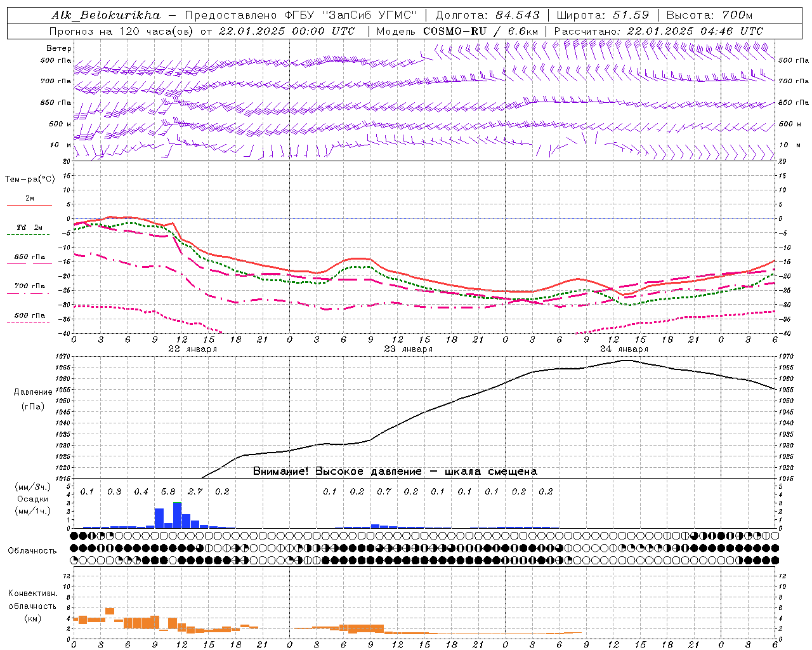Click the Широта: 51.59 value
The height and width of the screenshot is (650, 812).
click(603, 15)
